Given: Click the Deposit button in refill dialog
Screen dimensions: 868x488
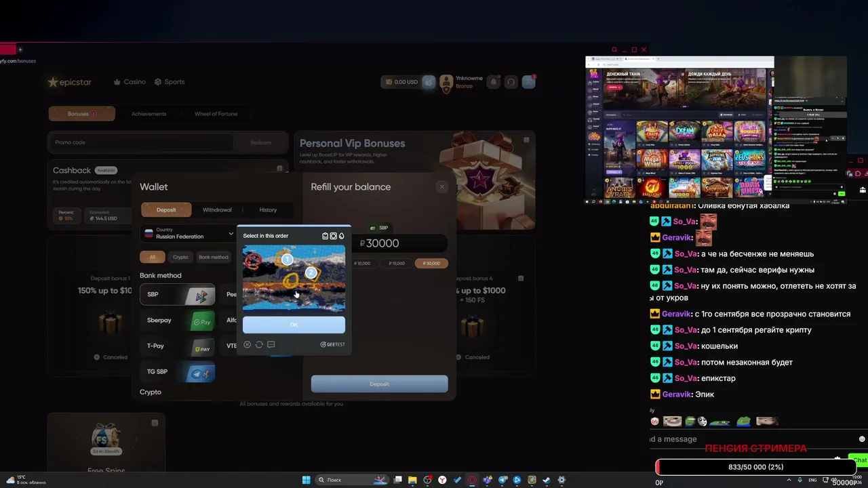Looking at the screenshot, I should (379, 384).
